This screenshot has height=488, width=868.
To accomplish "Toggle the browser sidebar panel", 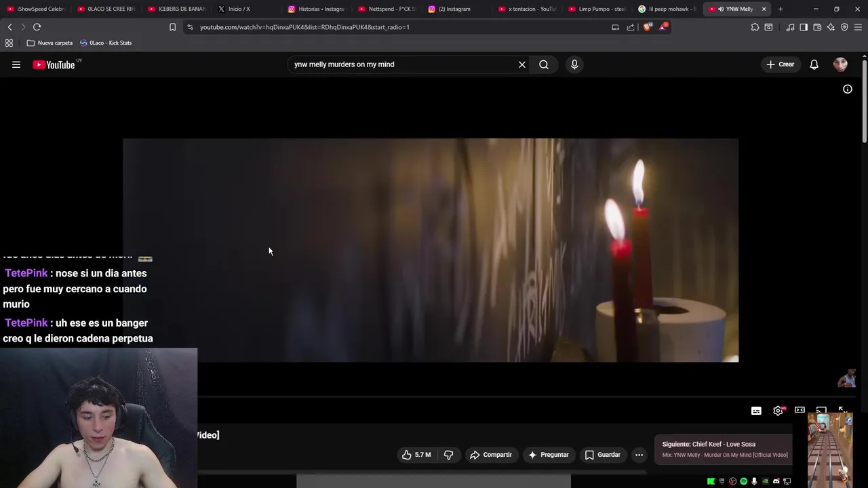I will (804, 27).
